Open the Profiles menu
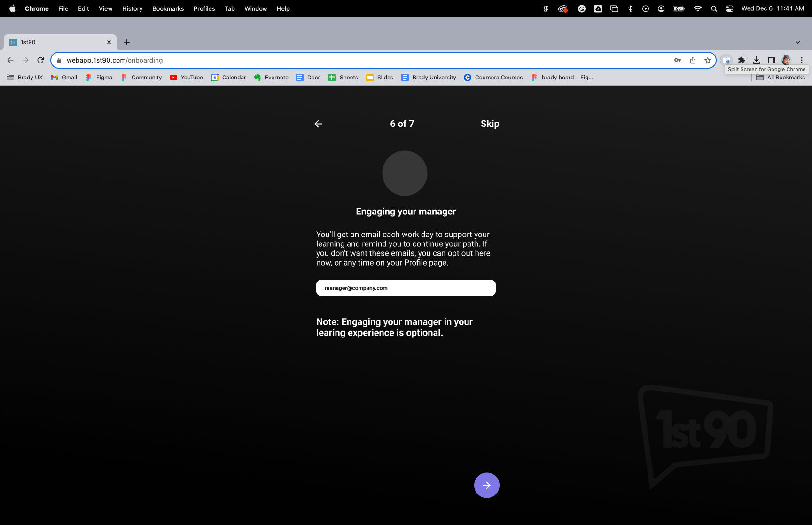 pyautogui.click(x=204, y=8)
